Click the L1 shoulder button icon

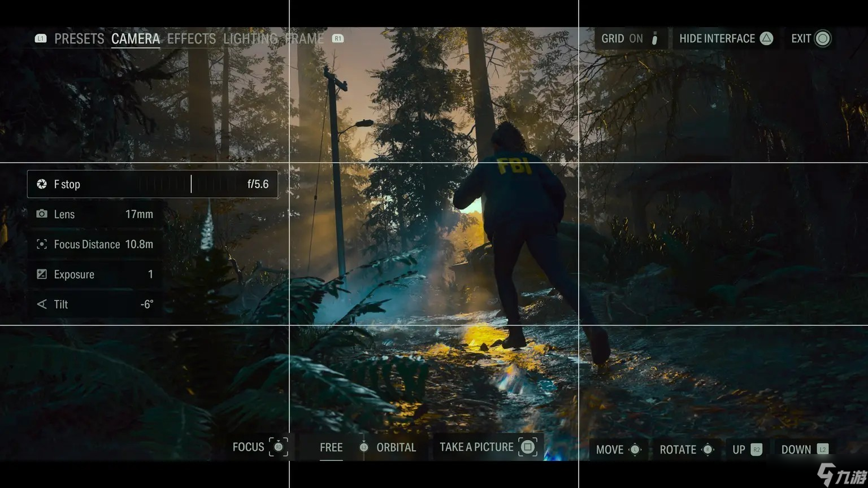coord(41,38)
